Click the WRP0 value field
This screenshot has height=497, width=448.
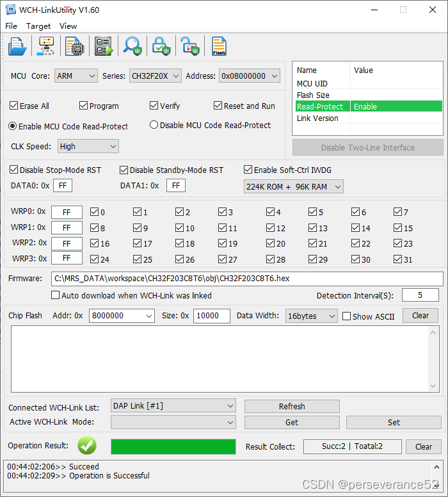pyautogui.click(x=67, y=212)
